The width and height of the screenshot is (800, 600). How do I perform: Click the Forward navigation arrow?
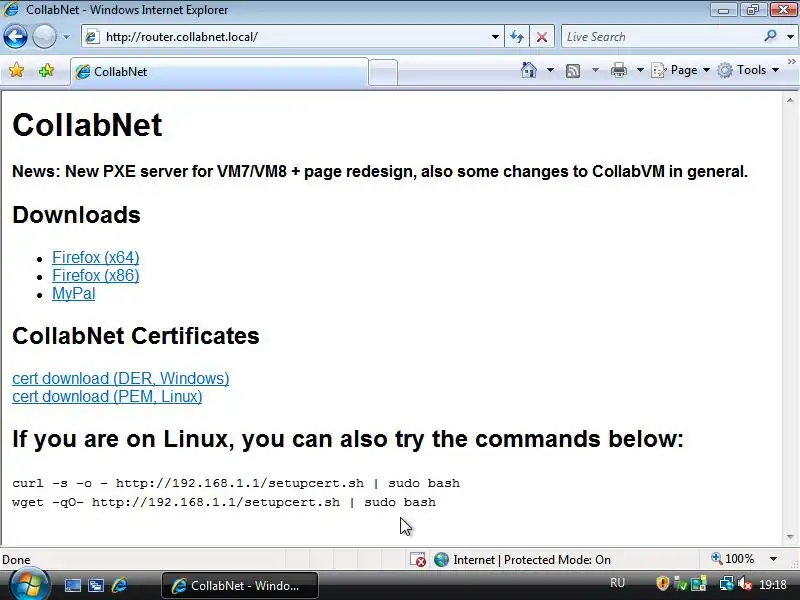[44, 37]
